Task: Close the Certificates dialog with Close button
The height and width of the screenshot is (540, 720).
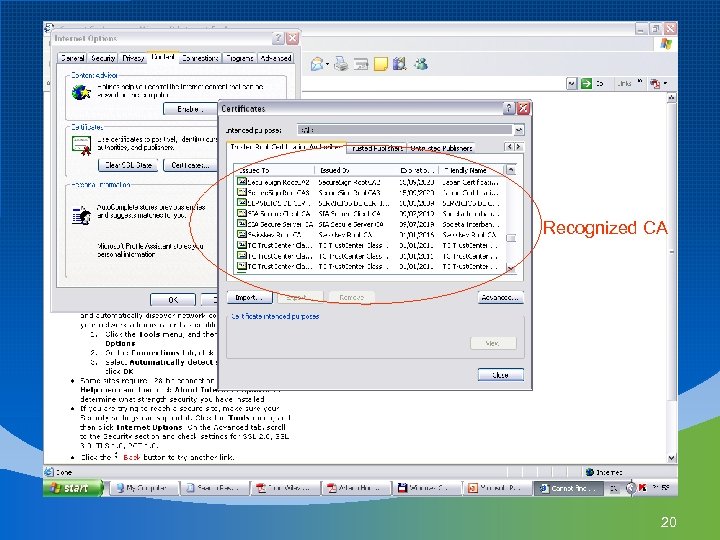Action: click(500, 375)
